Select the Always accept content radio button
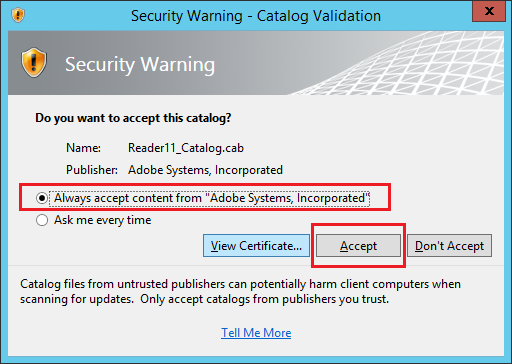512x364 pixels. [x=42, y=198]
